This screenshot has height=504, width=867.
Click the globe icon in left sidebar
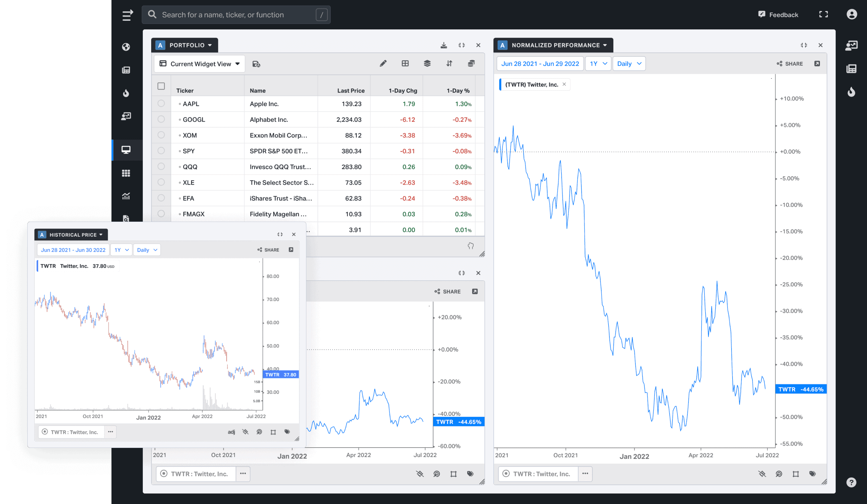click(126, 47)
